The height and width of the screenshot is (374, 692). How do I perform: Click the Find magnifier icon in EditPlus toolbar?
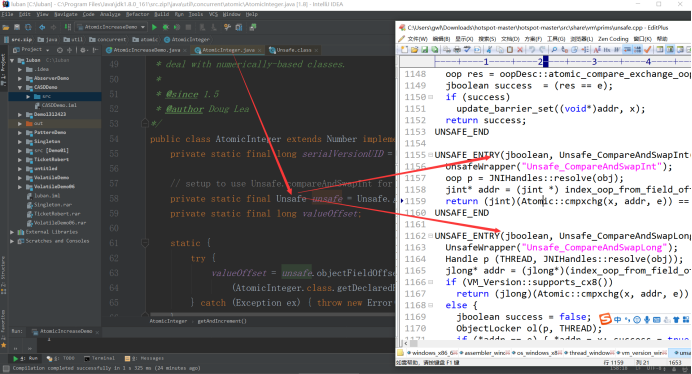point(554,49)
